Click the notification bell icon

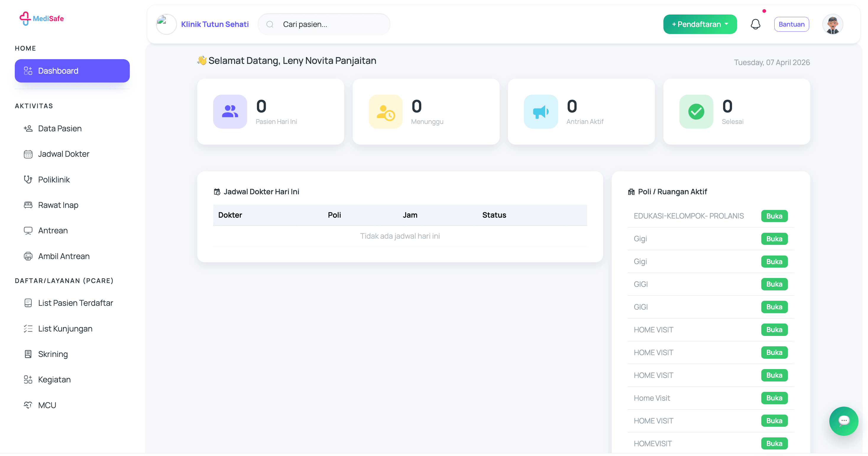[755, 24]
